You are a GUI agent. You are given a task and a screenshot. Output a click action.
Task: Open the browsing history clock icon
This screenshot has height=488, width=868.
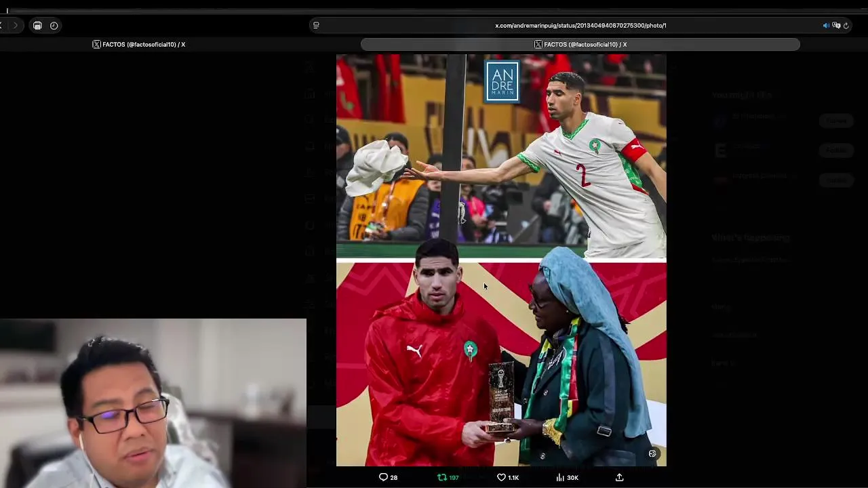(54, 26)
